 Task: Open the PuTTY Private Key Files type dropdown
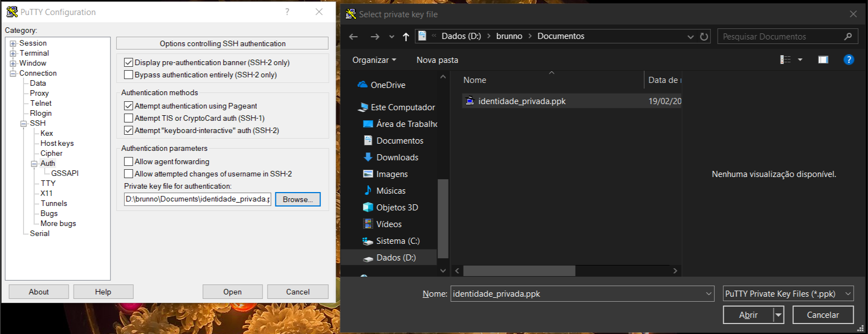(848, 293)
